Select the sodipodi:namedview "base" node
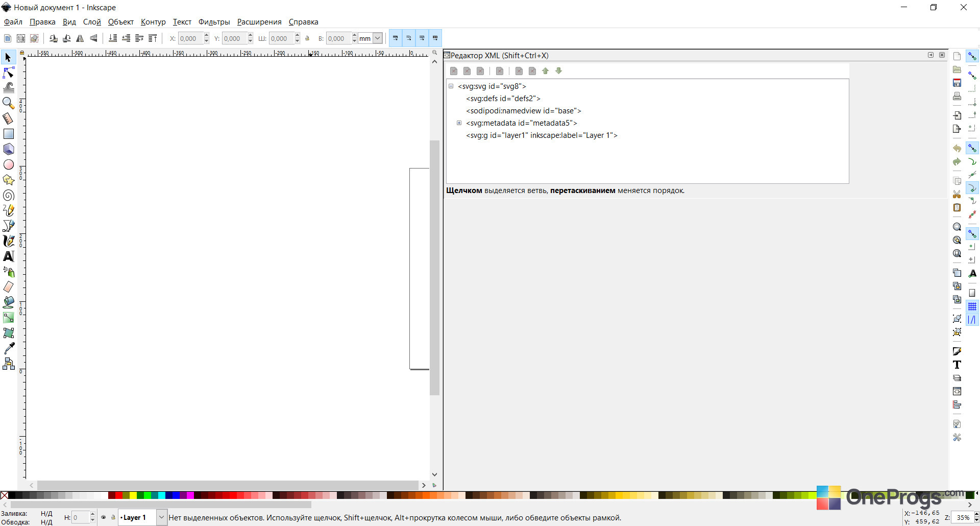This screenshot has height=526, width=980. point(524,111)
